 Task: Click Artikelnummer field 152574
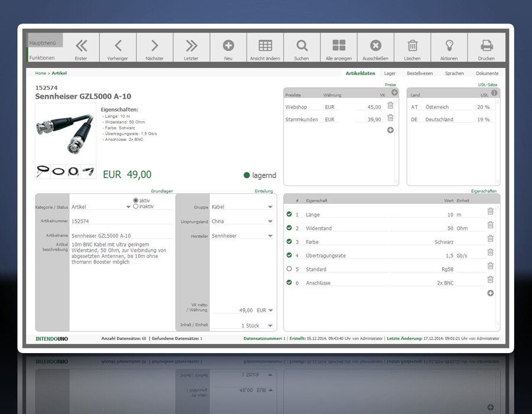coord(121,221)
